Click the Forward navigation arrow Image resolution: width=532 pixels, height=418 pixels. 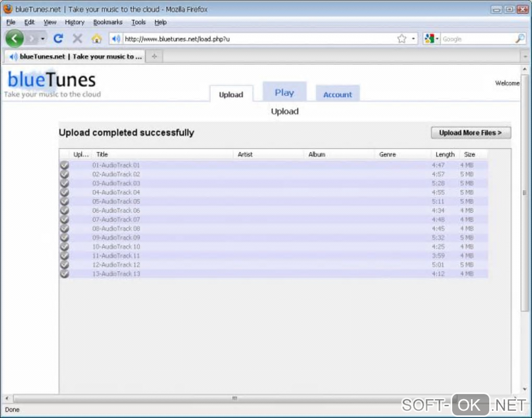(x=31, y=39)
